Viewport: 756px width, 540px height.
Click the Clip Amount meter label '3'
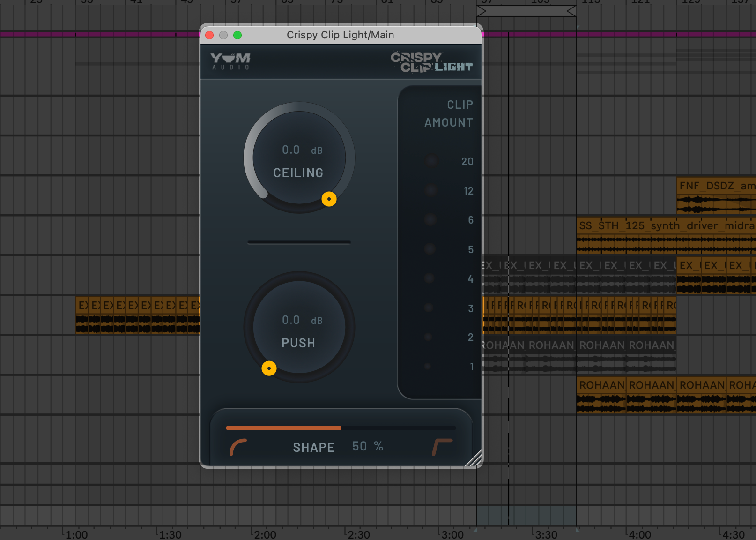tap(471, 309)
